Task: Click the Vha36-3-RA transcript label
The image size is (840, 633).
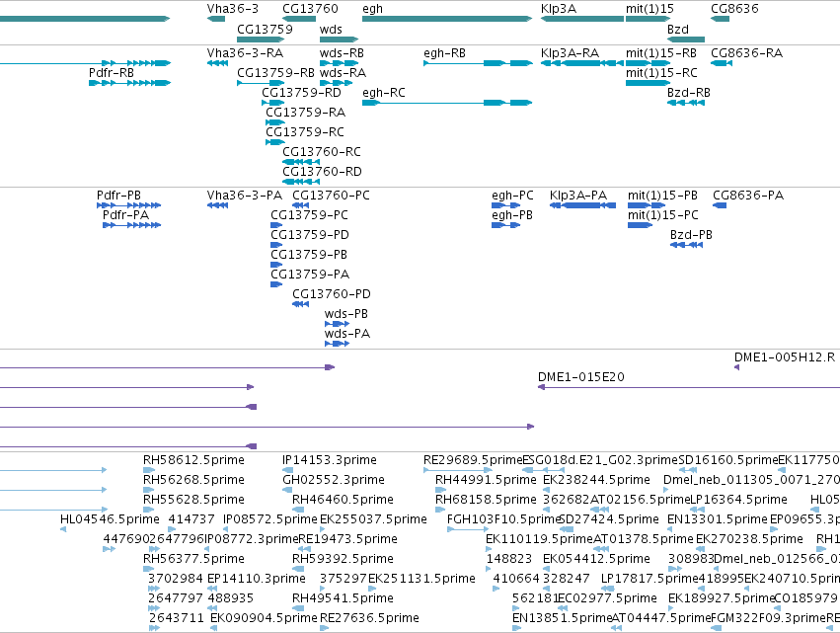Action: click(245, 53)
